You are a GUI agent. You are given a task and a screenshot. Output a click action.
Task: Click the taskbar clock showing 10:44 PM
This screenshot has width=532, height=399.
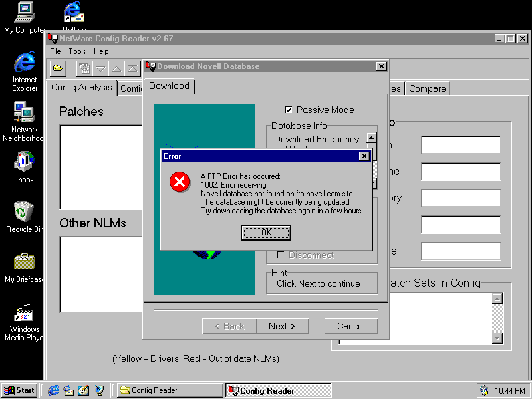pyautogui.click(x=510, y=391)
